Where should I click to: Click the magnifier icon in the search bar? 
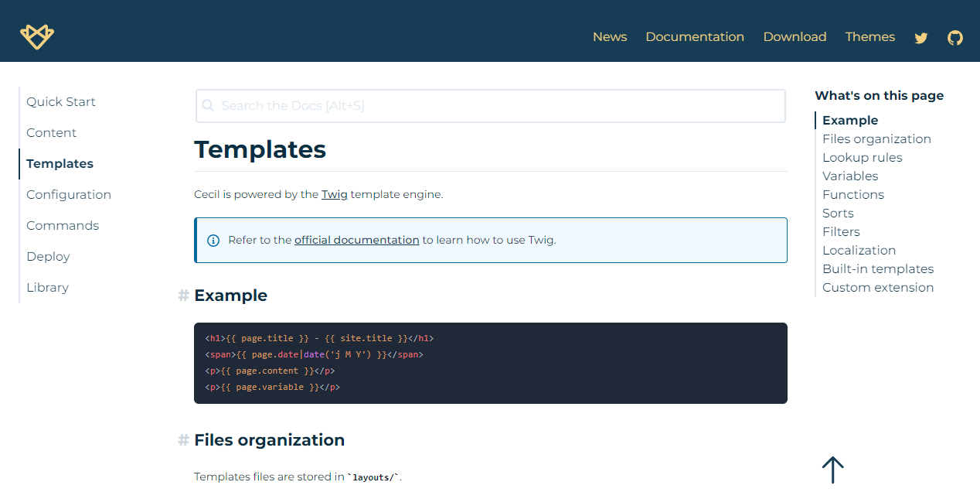[208, 105]
